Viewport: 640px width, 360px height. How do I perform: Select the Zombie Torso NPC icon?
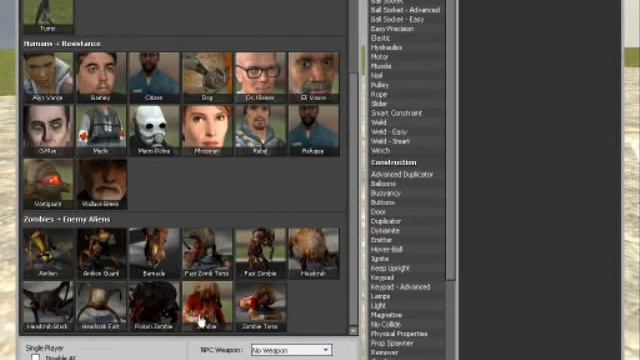click(x=260, y=306)
